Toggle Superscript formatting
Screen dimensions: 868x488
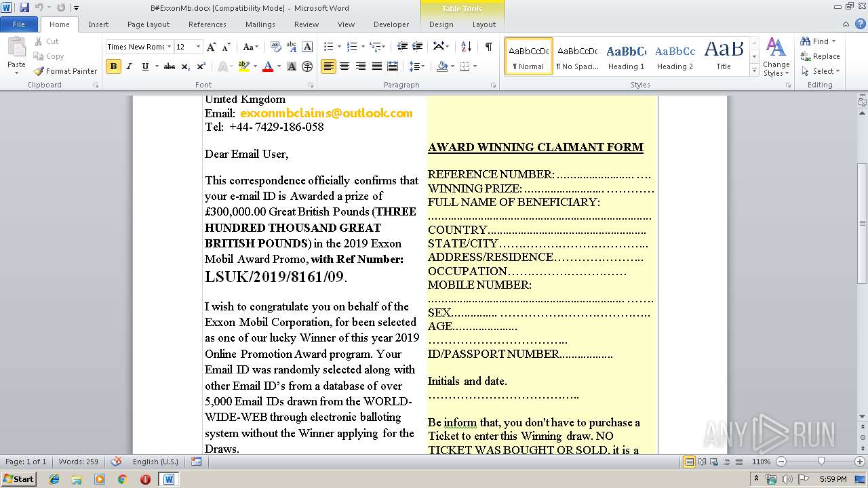(x=201, y=66)
